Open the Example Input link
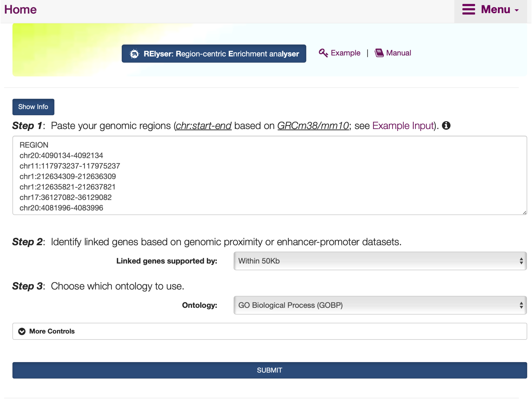 [x=403, y=126]
